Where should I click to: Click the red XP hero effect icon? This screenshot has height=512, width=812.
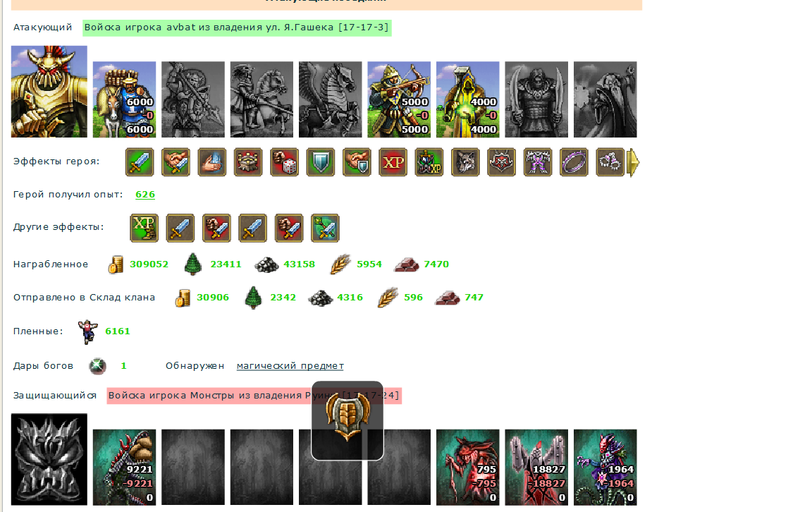[393, 162]
